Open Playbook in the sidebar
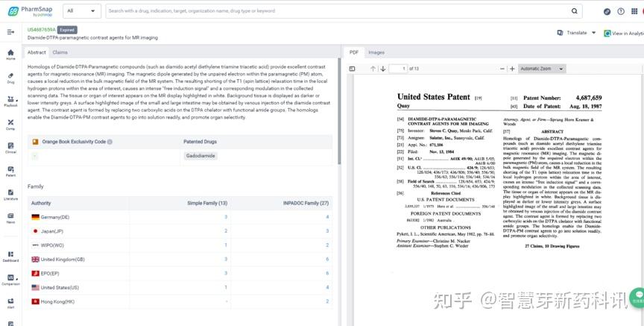The width and height of the screenshot is (644, 326). [x=10, y=101]
